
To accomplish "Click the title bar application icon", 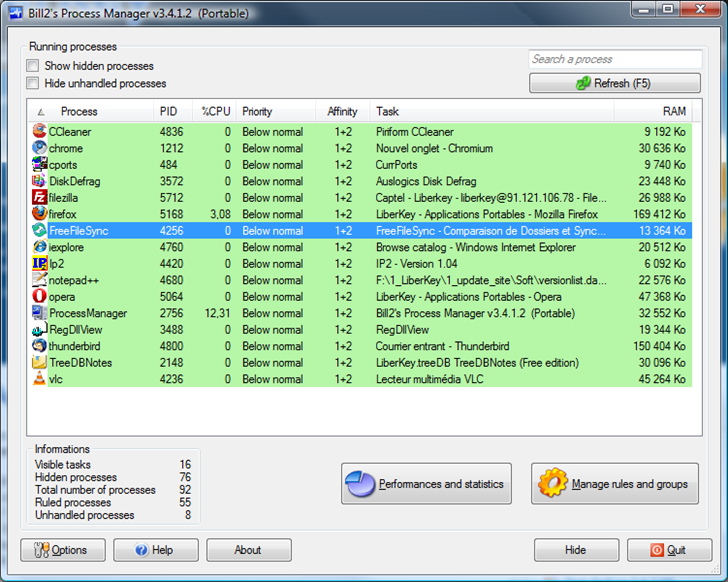I will point(16,13).
